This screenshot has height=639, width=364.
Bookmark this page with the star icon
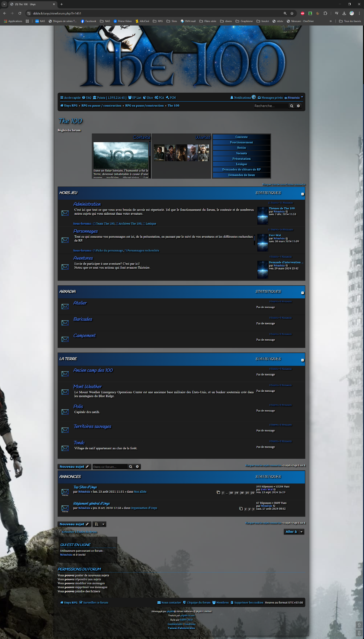292,13
